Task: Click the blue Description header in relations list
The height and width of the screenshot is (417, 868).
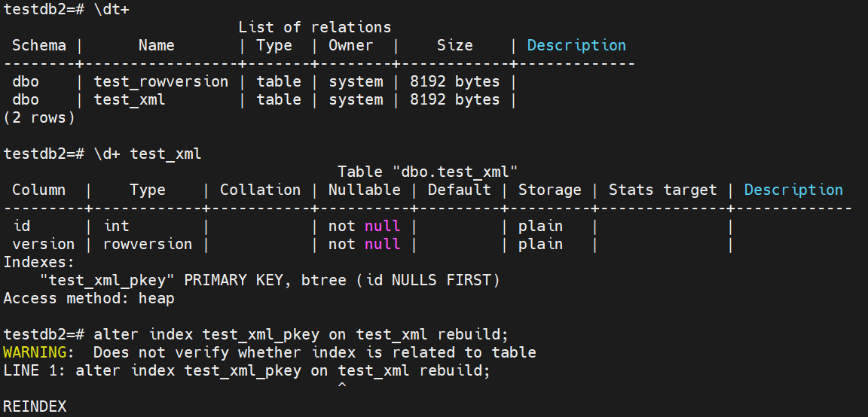Action: click(x=576, y=46)
